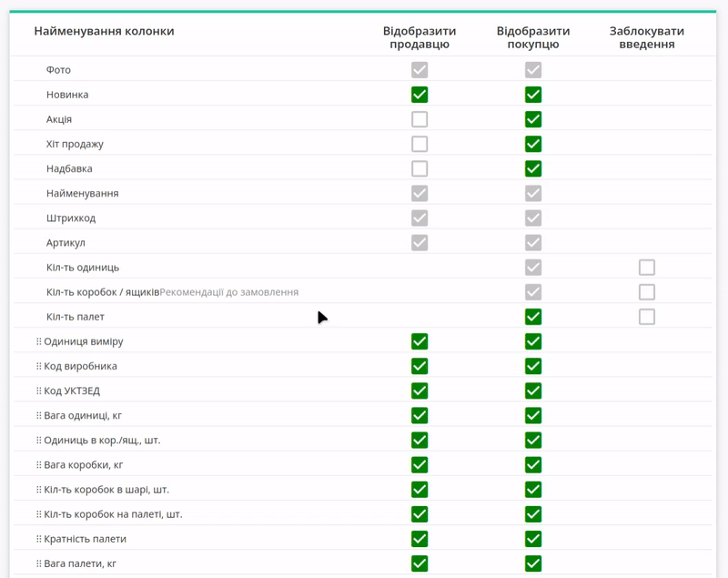
Task: Click the reorder handle for Вага одиниці, кг
Action: click(x=38, y=415)
